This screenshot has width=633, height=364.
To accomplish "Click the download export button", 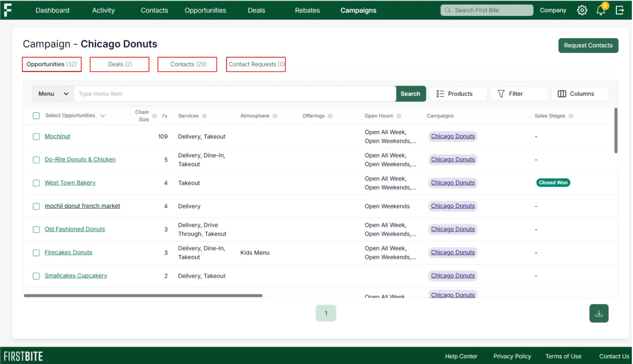I will (x=600, y=314).
